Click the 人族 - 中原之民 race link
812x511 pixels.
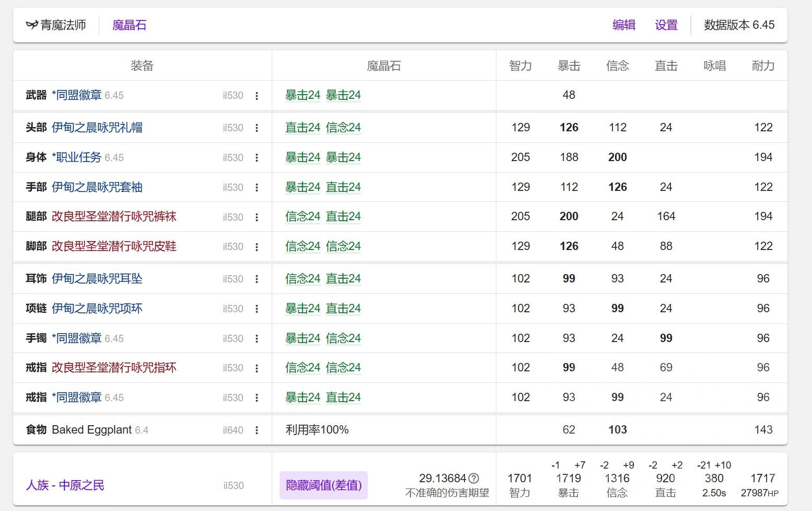pos(65,485)
